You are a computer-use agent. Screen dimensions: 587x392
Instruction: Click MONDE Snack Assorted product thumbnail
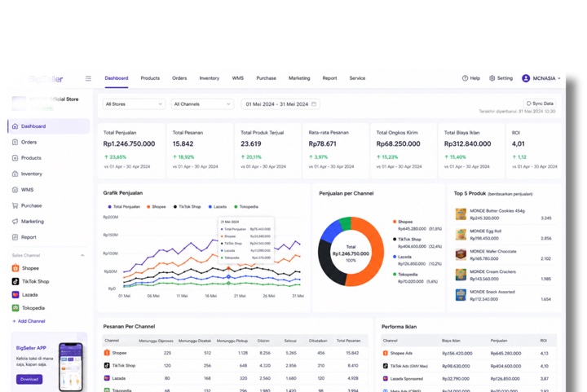point(461,295)
